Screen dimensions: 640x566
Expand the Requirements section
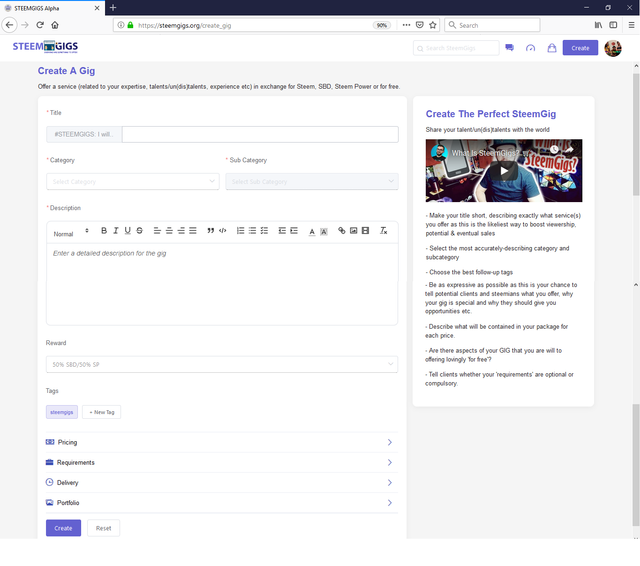(x=222, y=462)
